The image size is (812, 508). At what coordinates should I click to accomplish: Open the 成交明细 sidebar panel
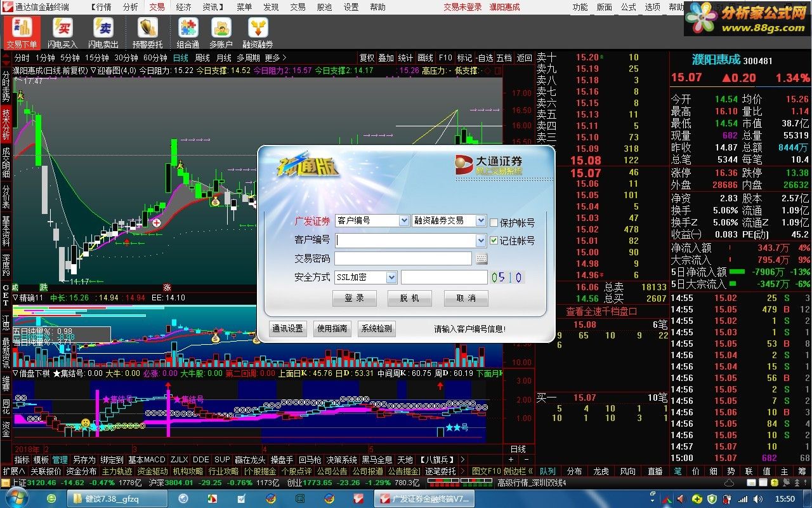(x=6, y=161)
